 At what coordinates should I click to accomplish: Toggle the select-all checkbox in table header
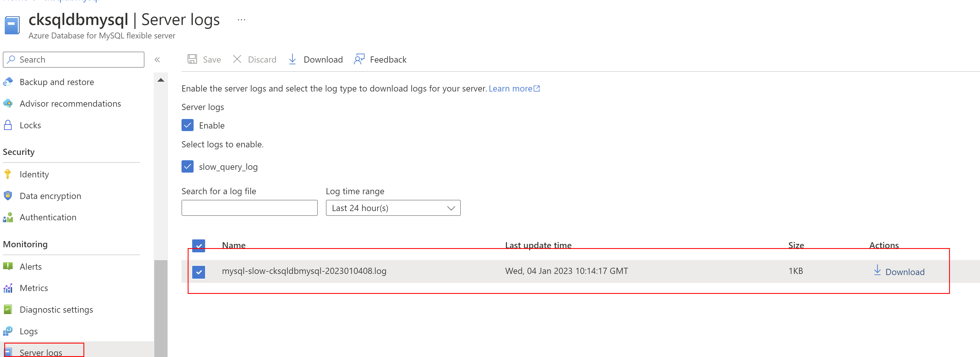pos(199,245)
